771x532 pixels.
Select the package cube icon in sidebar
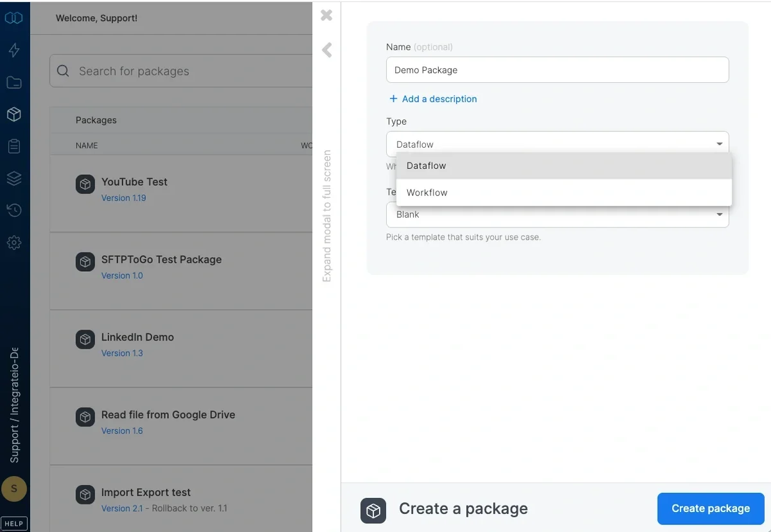tap(14, 114)
